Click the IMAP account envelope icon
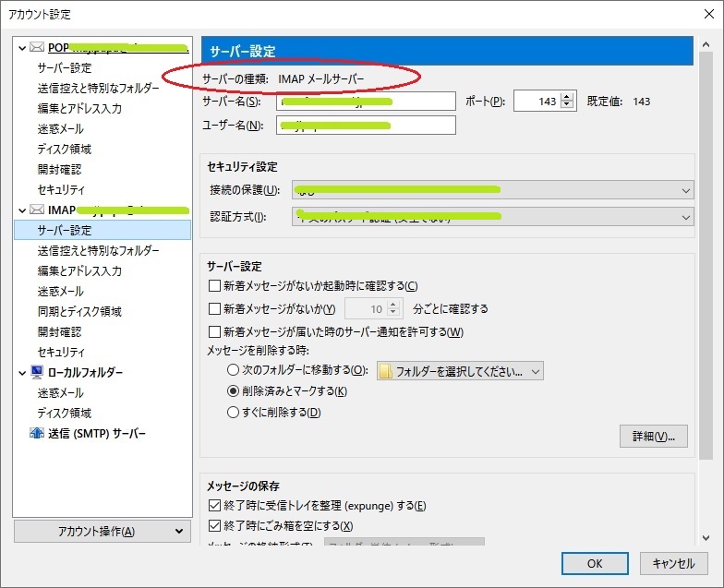The width and height of the screenshot is (724, 588). 37,210
